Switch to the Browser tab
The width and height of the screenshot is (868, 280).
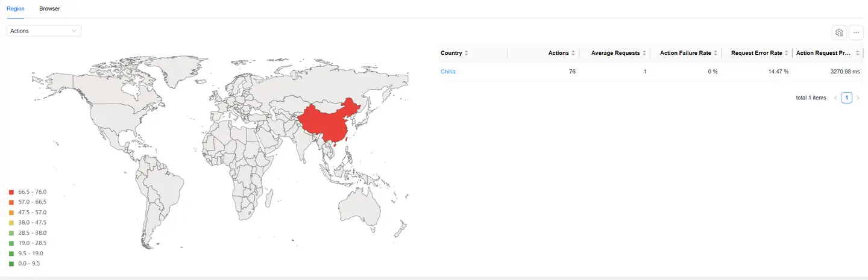tap(49, 9)
